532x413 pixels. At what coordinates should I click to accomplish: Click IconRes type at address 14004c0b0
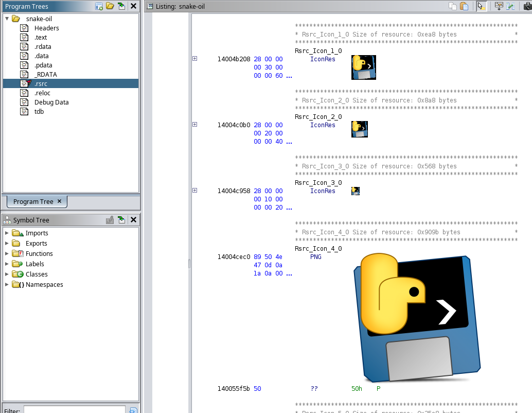(323, 125)
